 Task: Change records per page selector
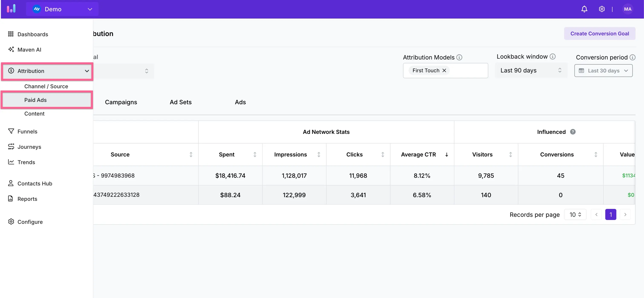(575, 214)
